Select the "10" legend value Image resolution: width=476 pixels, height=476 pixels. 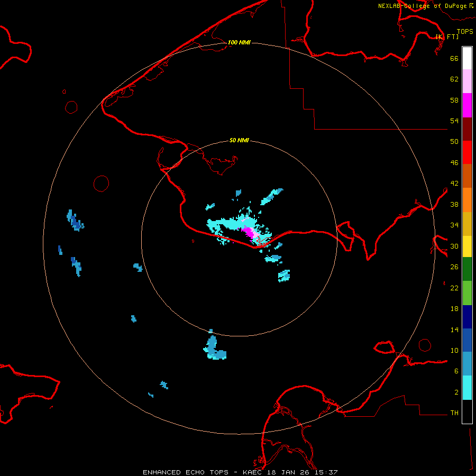[454, 350]
